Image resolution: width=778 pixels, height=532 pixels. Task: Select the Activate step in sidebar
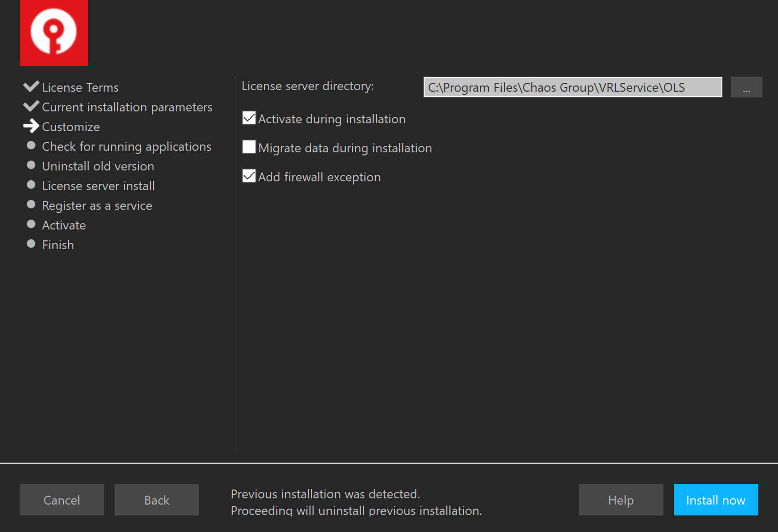coord(64,225)
